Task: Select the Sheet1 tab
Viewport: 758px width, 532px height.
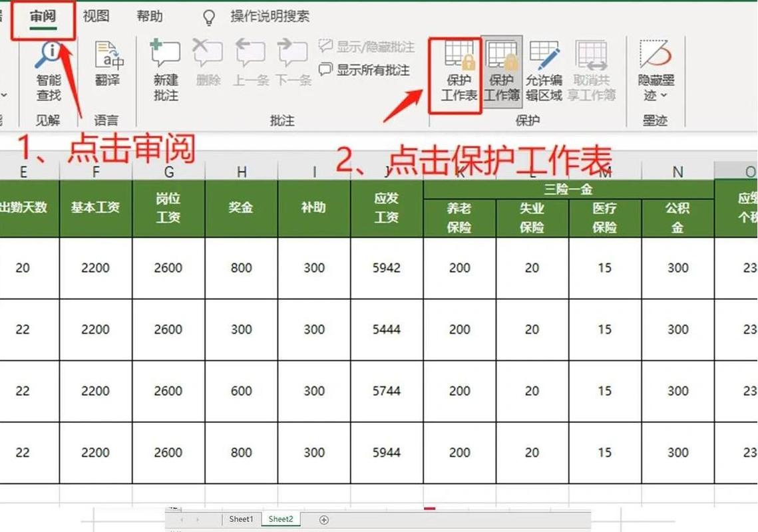Action: tap(240, 519)
